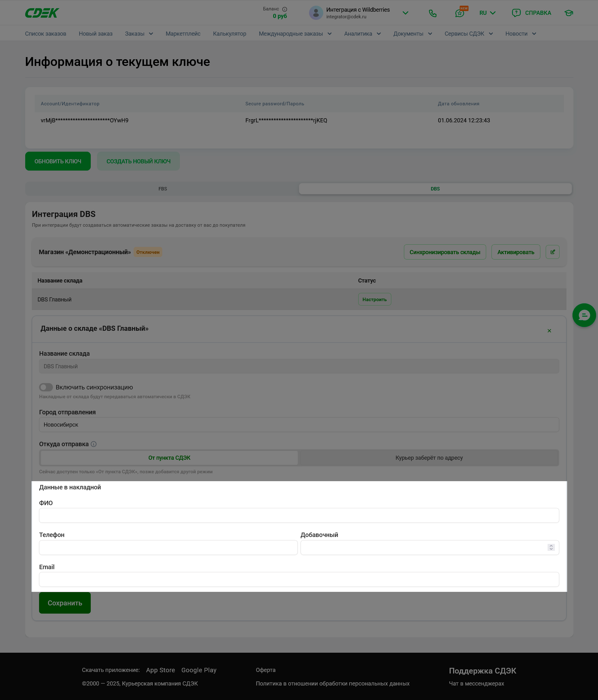
Task: Click the user avatar icon
Action: tap(316, 13)
